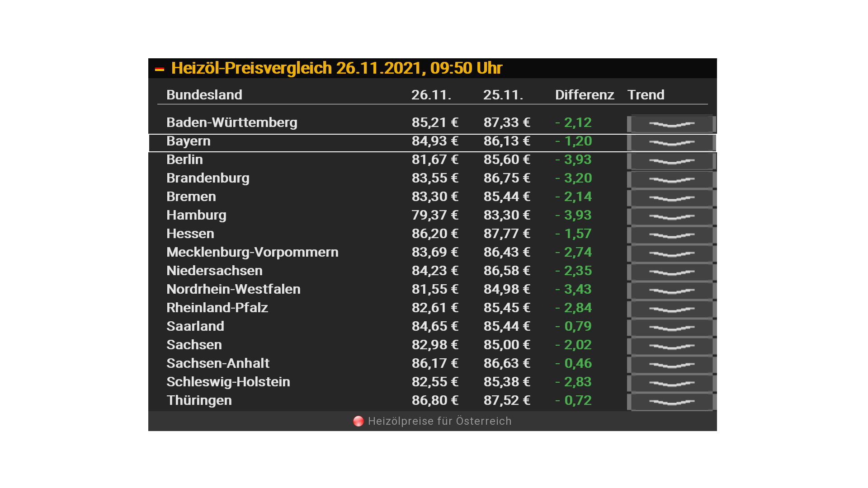Viewport: 868px width, 488px height.
Task: Click the Hamburg trend graph thumbnail
Action: click(x=671, y=217)
